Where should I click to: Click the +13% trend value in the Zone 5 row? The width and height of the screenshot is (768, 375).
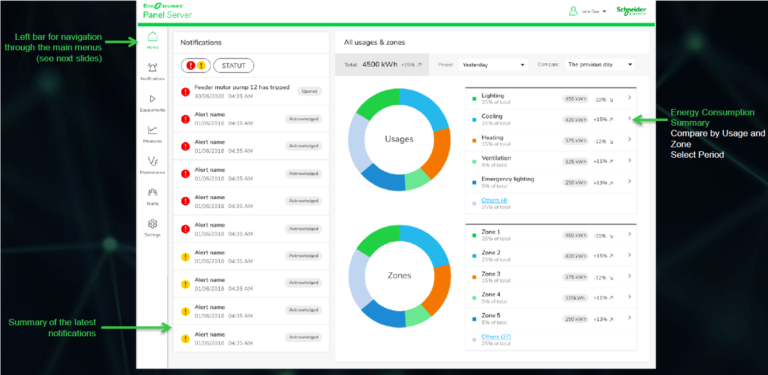[600, 319]
